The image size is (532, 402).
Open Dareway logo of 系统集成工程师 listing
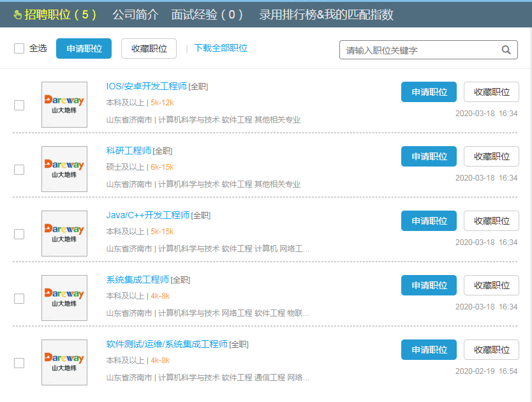(64, 298)
